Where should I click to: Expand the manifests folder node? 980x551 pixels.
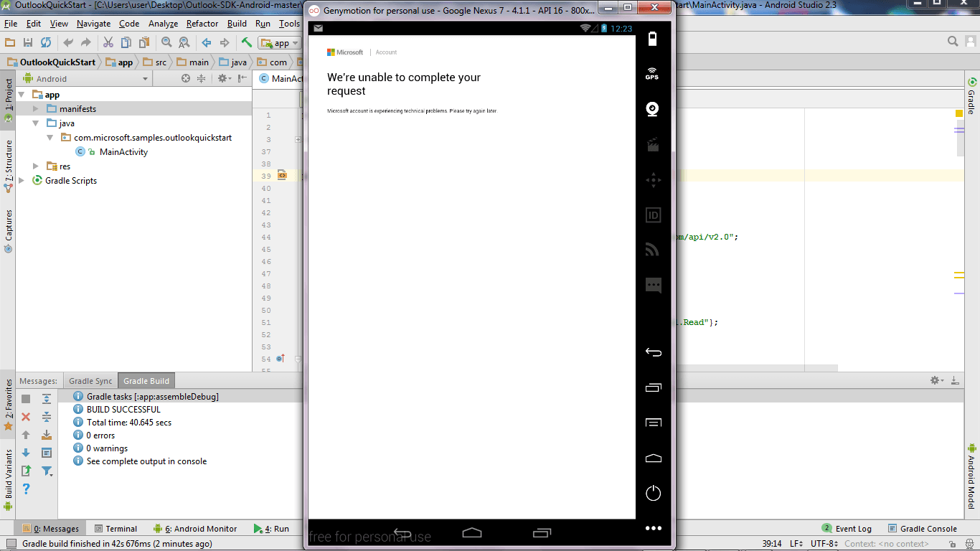click(36, 109)
